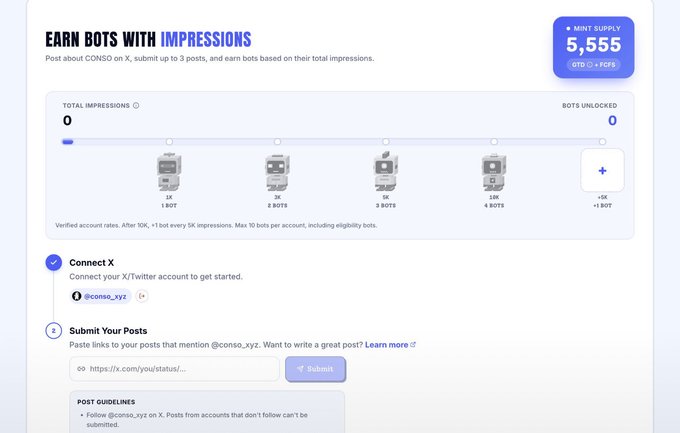The width and height of the screenshot is (680, 433).
Task: Click the 3K two-bots robot icon
Action: click(277, 172)
